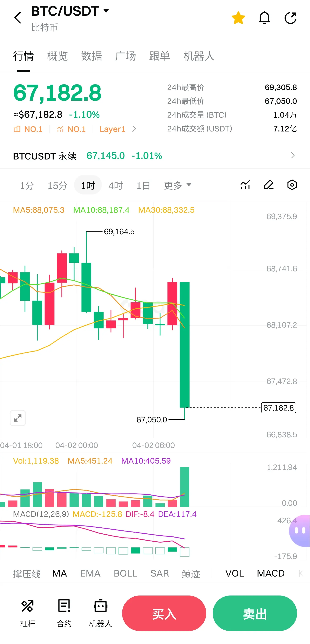
Task: Tap the green 卖出 sell button
Action: pos(255,613)
